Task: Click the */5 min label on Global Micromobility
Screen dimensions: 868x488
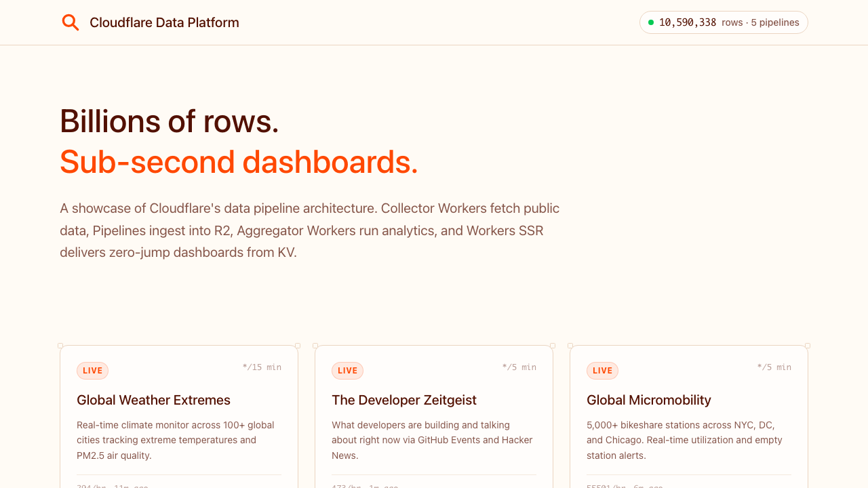Action: (774, 367)
